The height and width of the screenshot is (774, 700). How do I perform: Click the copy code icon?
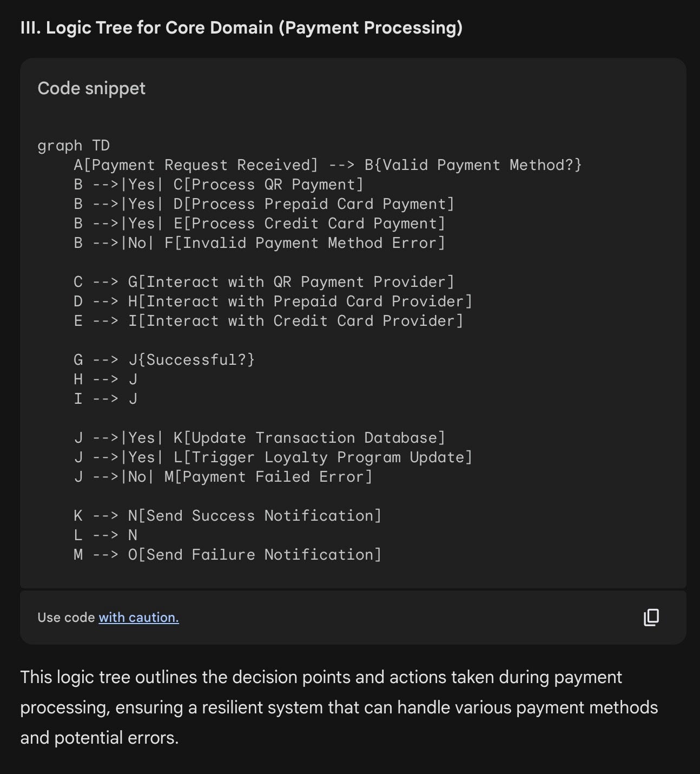tap(651, 617)
